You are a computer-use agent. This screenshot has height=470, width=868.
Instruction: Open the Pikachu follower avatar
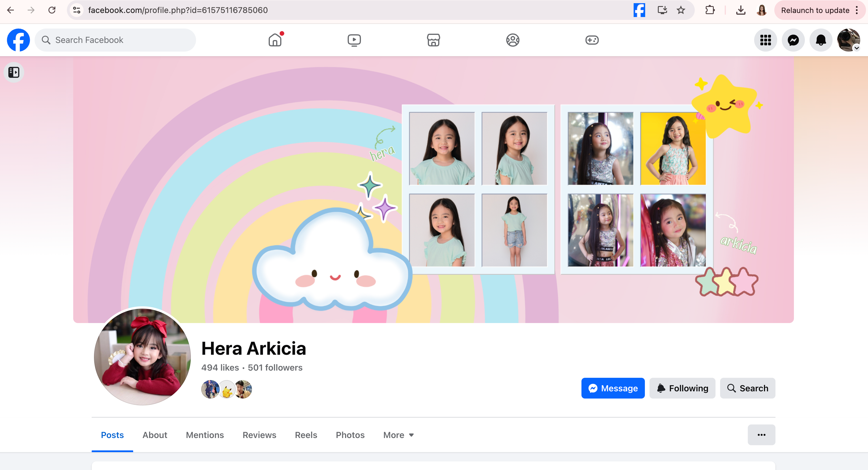point(227,389)
